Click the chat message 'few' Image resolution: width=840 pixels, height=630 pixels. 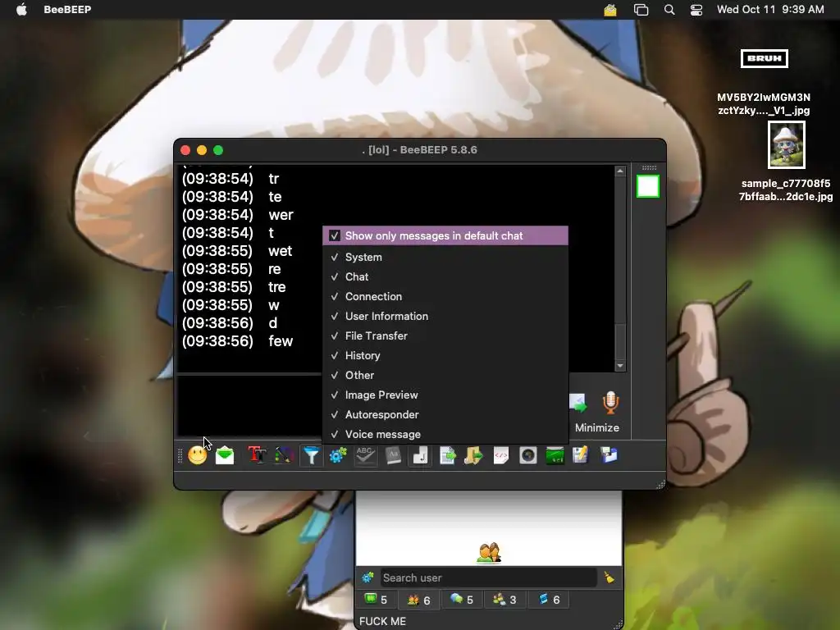281,341
